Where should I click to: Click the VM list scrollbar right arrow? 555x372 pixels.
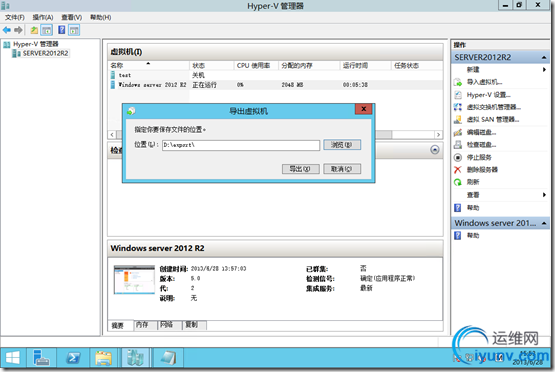(x=438, y=135)
